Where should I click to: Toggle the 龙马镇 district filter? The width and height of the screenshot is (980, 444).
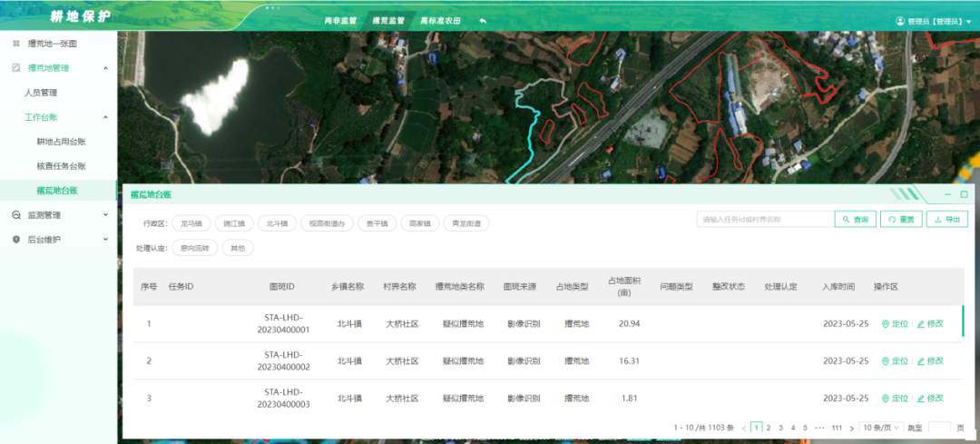click(191, 222)
